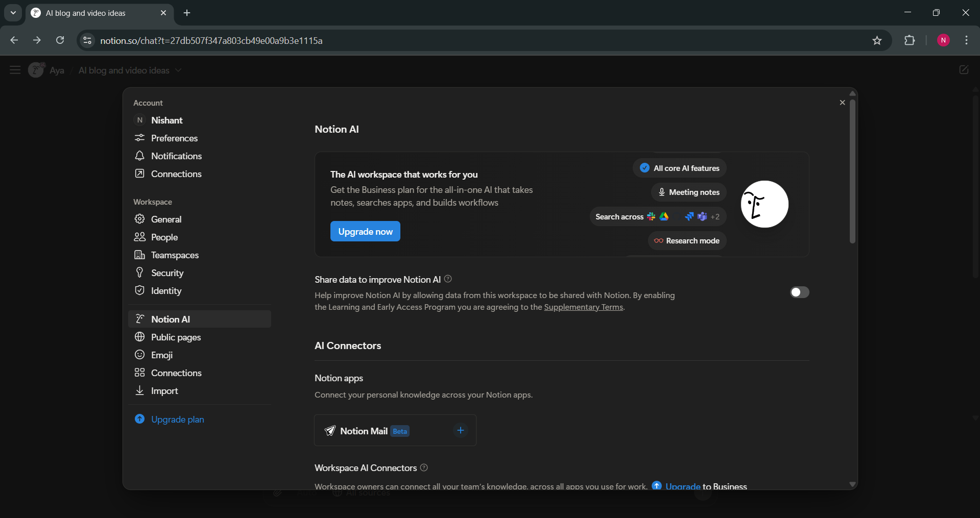Open Notifications settings

coord(200,156)
